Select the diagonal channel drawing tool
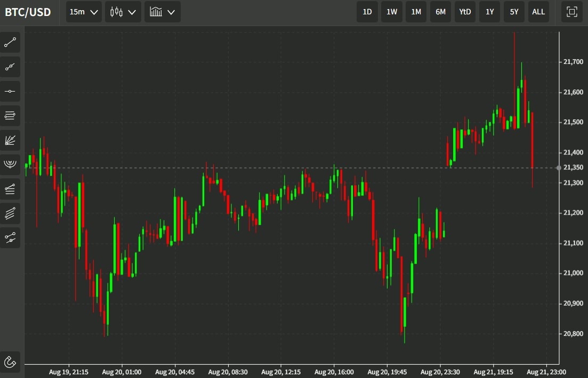Screen dimensions: 588x378 10,213
